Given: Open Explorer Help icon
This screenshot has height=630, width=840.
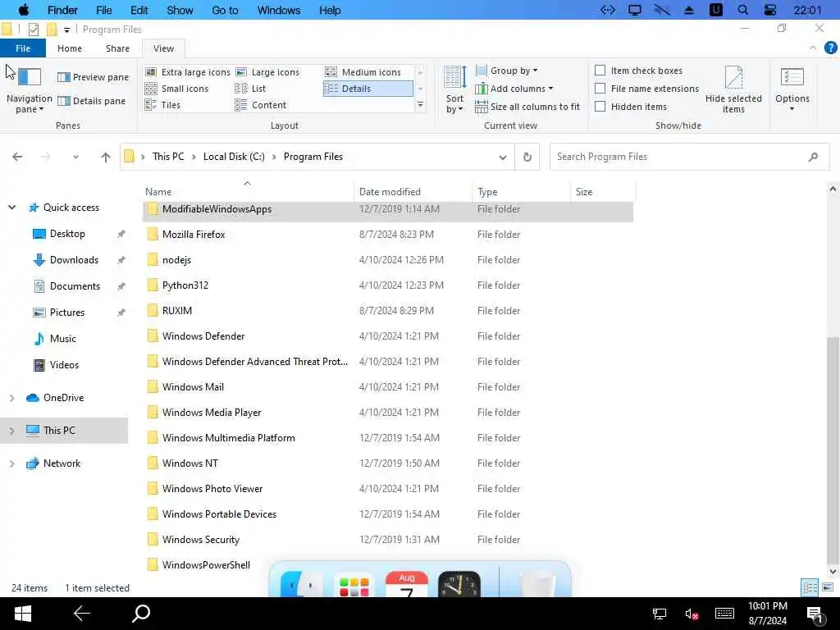Looking at the screenshot, I should click(x=831, y=48).
